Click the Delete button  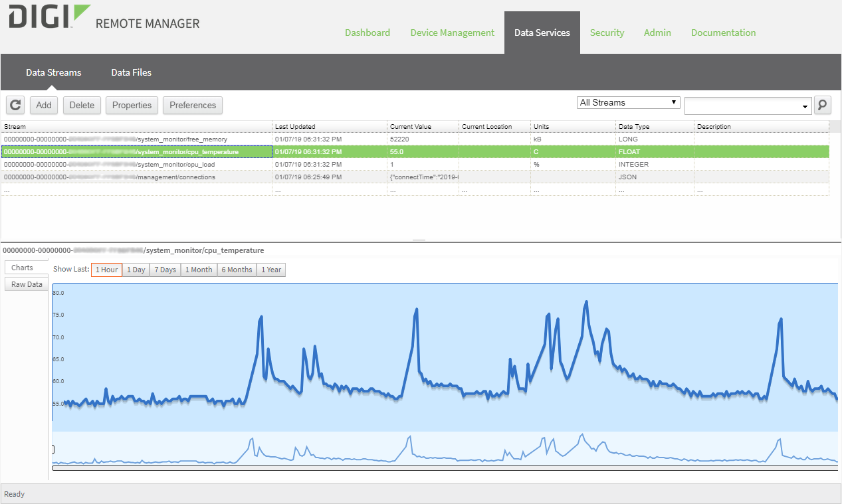click(82, 105)
